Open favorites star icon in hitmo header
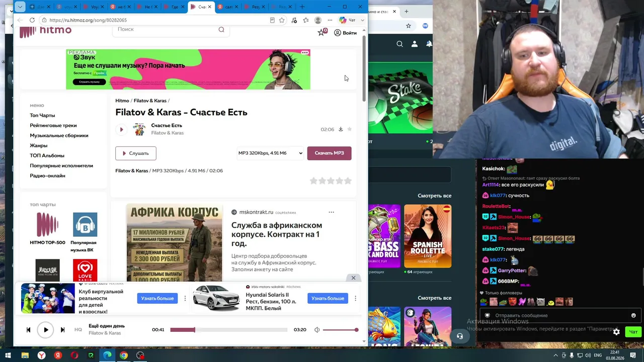This screenshot has width=644, height=362. tap(321, 33)
